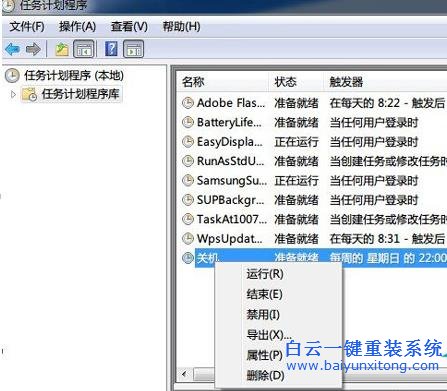Toggle the console tree pane toolbar button
The width and height of the screenshot is (447, 391).
84,49
